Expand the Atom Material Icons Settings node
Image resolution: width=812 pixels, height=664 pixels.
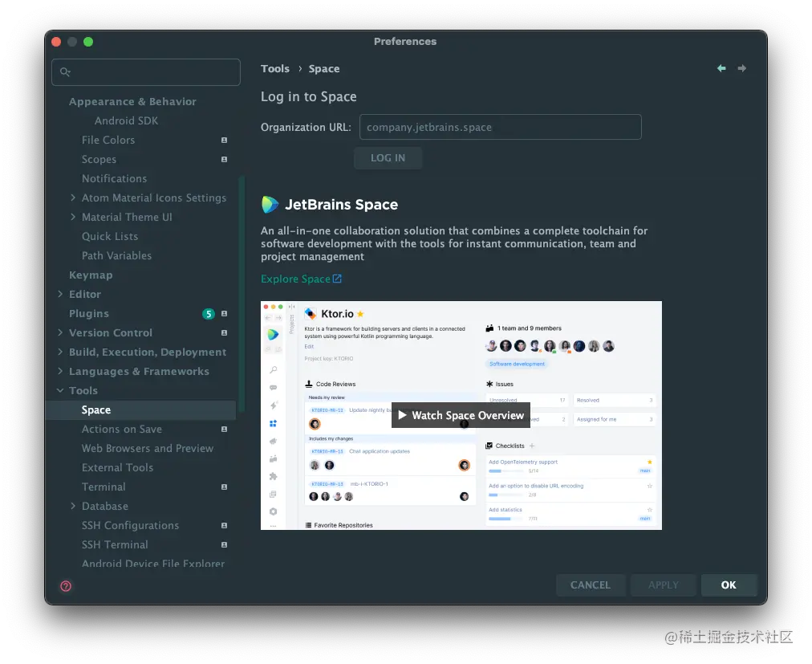pyautogui.click(x=72, y=198)
